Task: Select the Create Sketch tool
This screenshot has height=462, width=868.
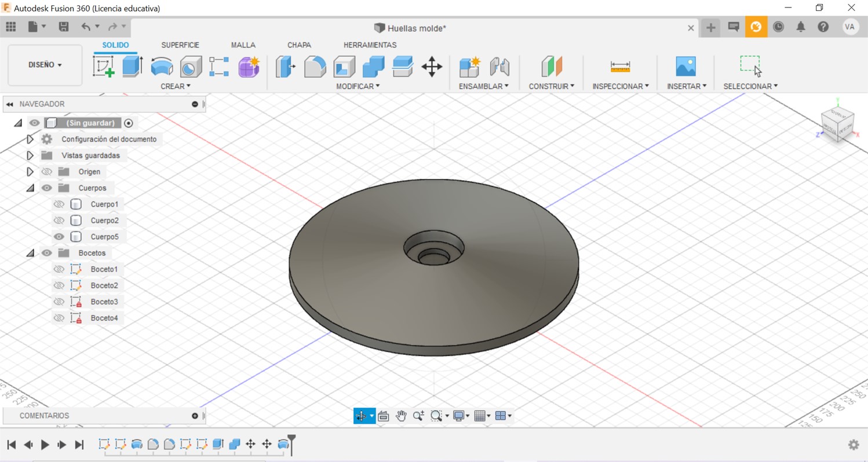Action: 104,67
